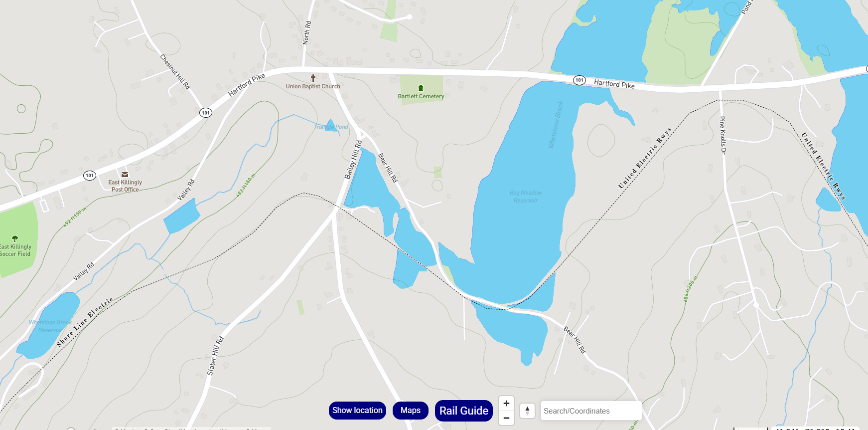
Task: Click the Whetstone Brook Reservoir label
Action: pyautogui.click(x=50, y=326)
